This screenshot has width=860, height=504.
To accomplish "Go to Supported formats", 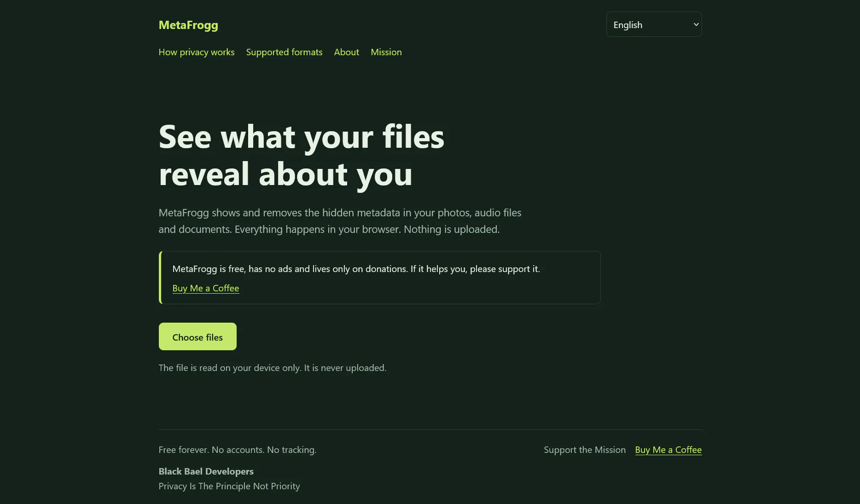I will coord(284,52).
